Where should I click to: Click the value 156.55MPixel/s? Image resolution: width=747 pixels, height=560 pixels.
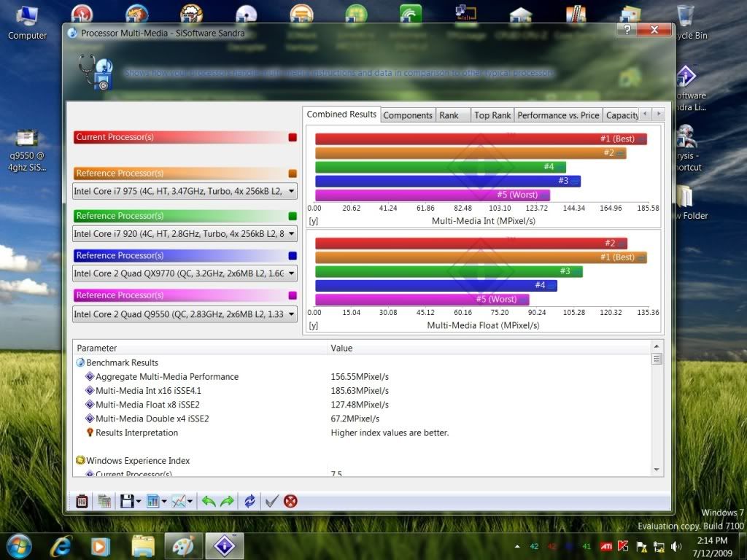pyautogui.click(x=360, y=377)
